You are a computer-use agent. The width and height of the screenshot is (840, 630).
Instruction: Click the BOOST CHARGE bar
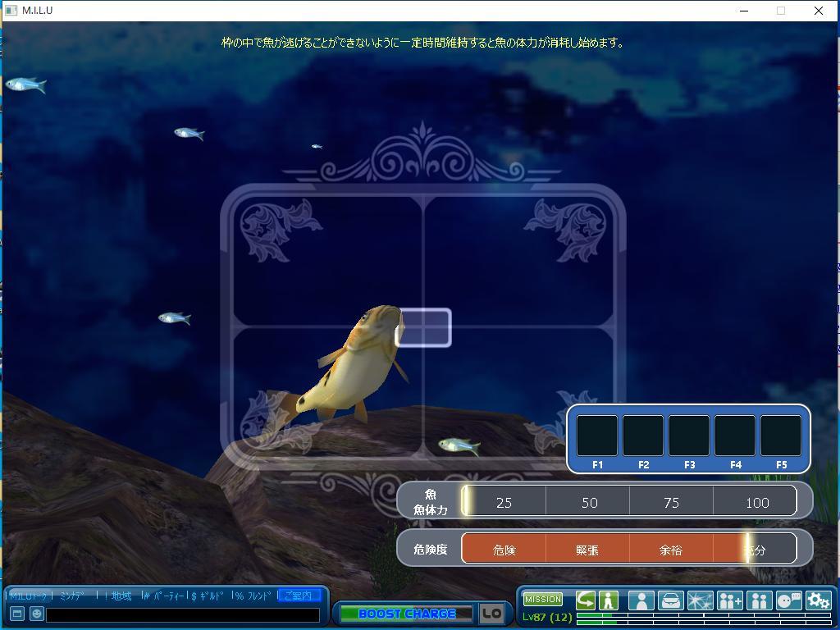click(x=407, y=614)
